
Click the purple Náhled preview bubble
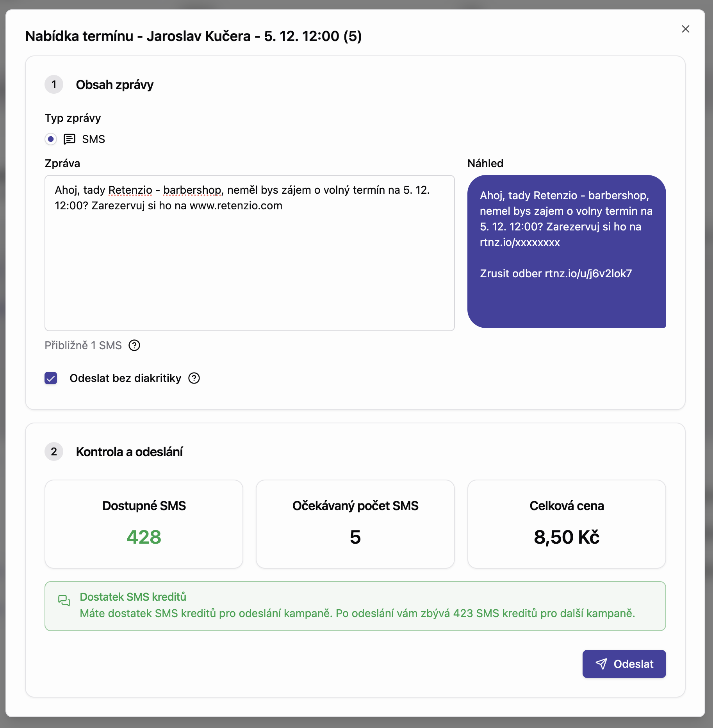tap(567, 252)
